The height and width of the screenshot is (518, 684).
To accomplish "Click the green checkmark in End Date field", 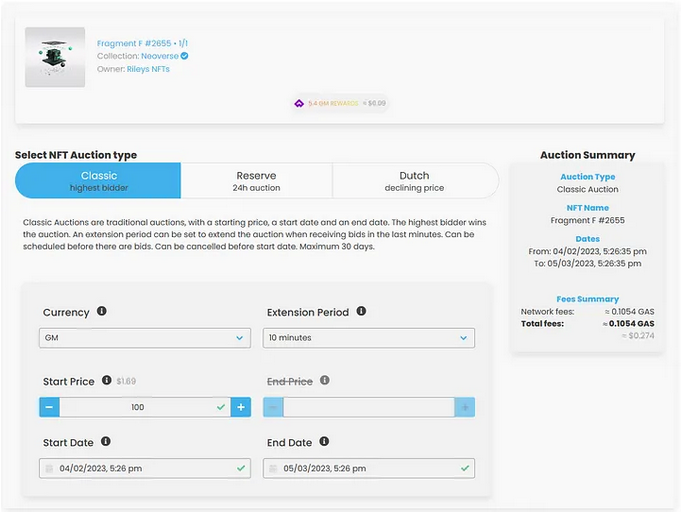I will point(465,468).
